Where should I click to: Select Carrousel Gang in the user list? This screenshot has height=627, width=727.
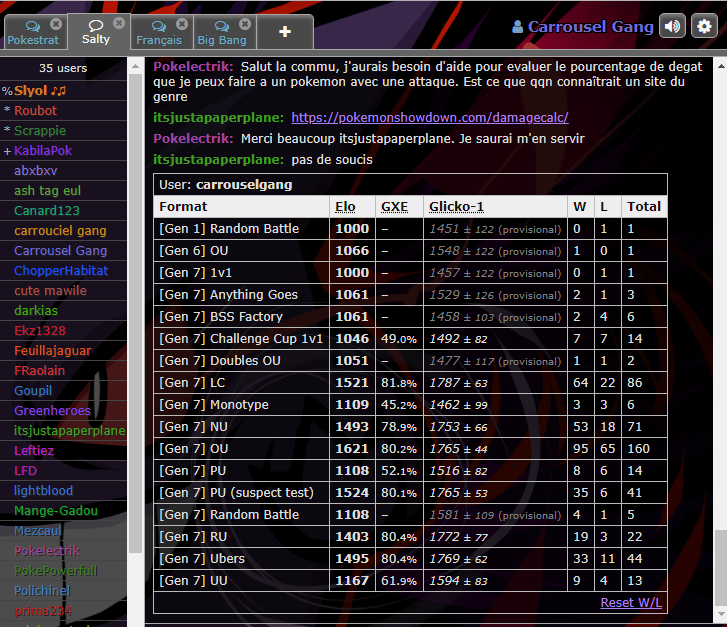[64, 250]
